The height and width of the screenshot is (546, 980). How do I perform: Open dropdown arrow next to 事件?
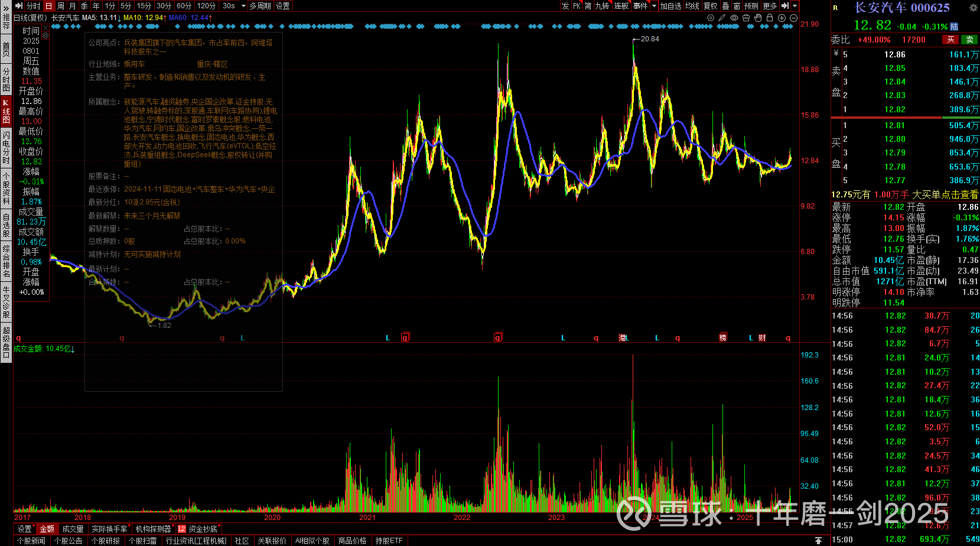[x=654, y=6]
